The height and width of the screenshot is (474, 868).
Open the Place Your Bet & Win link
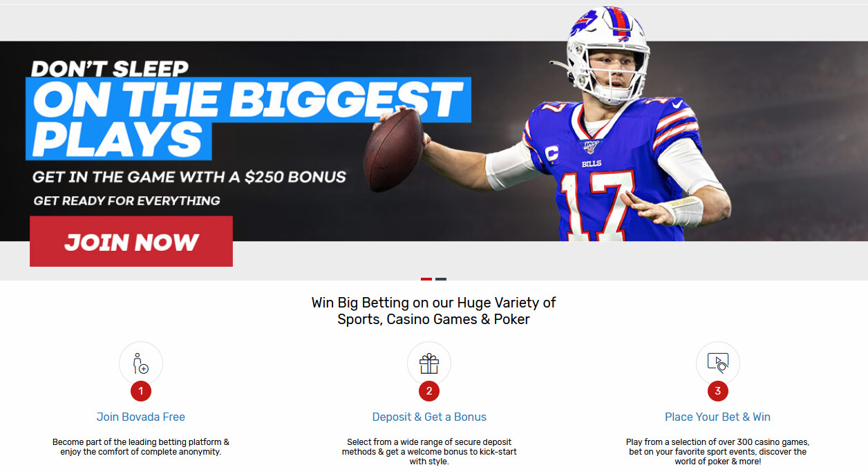[x=718, y=417]
